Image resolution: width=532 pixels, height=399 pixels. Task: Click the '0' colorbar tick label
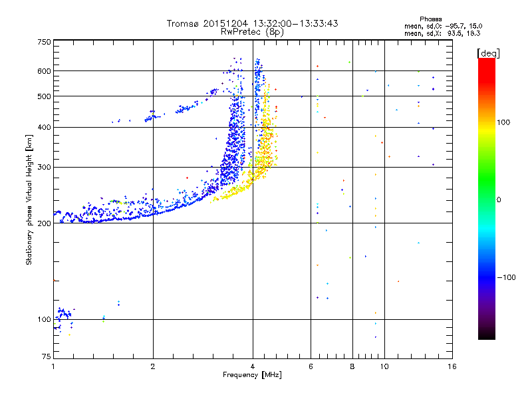click(x=499, y=200)
